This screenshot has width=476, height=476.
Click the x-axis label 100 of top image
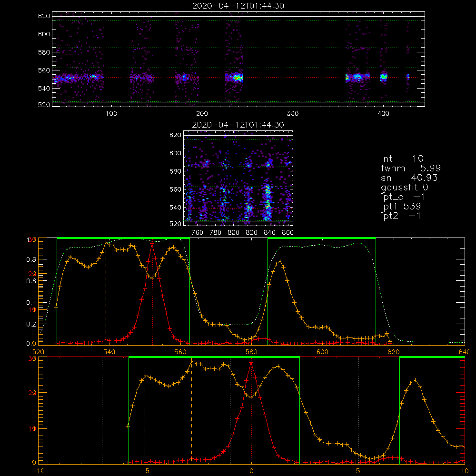point(111,114)
